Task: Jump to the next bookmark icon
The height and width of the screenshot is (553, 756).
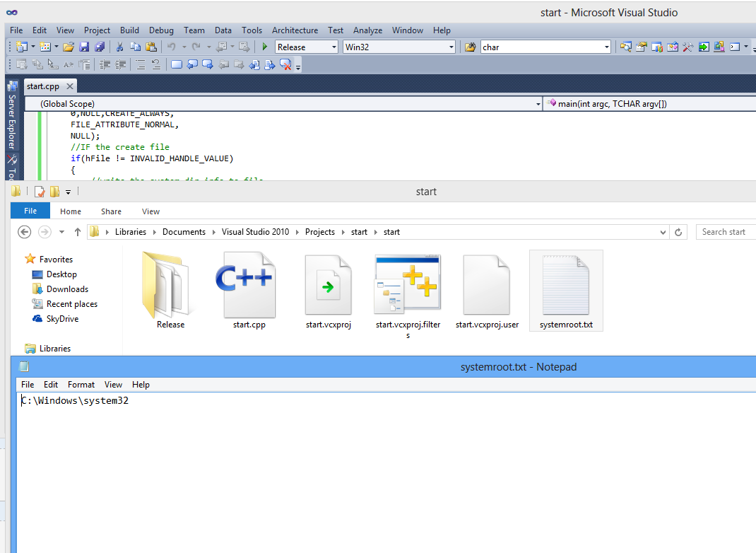Action: 207,64
